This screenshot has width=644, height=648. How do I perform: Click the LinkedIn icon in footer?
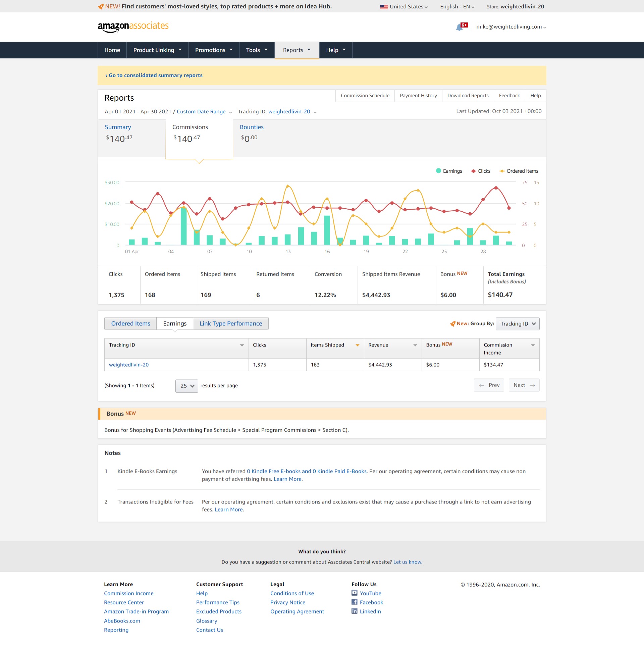(355, 611)
